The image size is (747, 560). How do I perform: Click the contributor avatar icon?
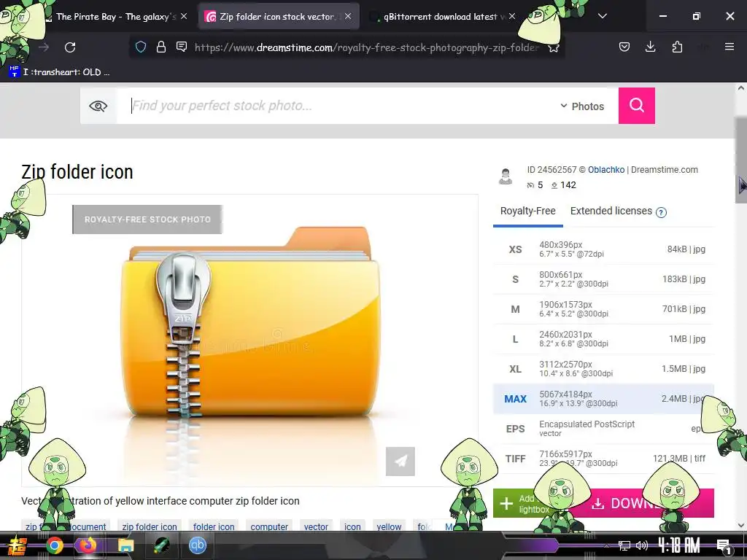pos(506,176)
